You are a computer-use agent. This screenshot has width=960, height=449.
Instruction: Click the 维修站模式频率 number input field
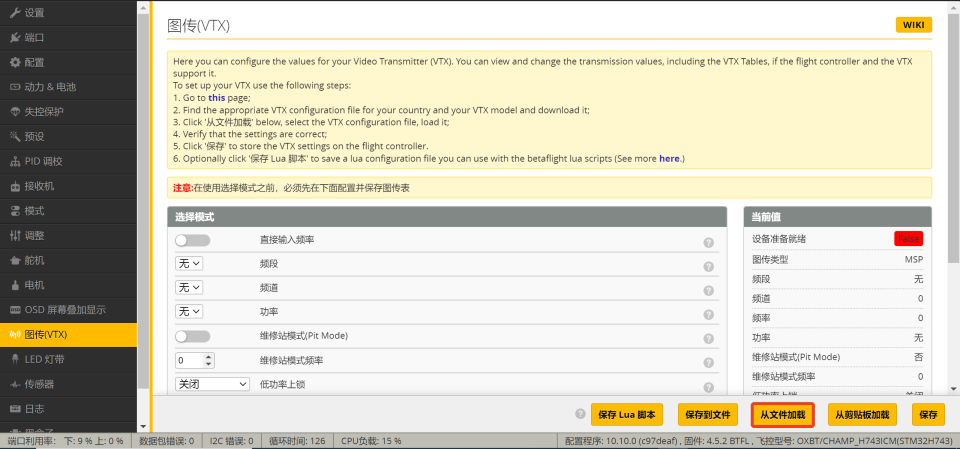pyautogui.click(x=189, y=360)
